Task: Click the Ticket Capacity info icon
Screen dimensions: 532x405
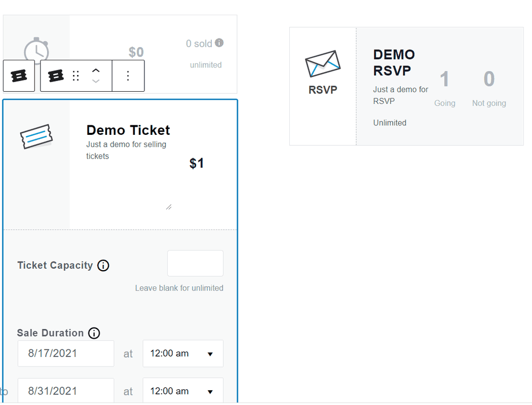Action: (103, 266)
